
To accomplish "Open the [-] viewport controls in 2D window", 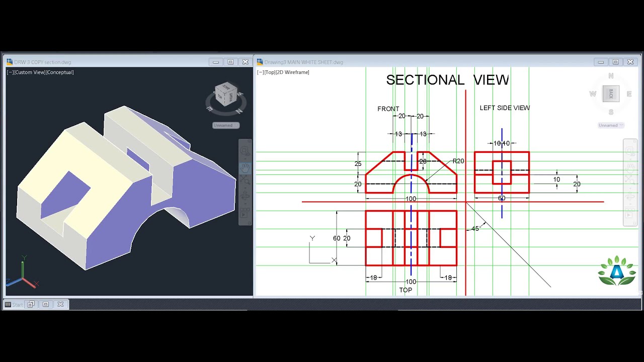I will [260, 72].
